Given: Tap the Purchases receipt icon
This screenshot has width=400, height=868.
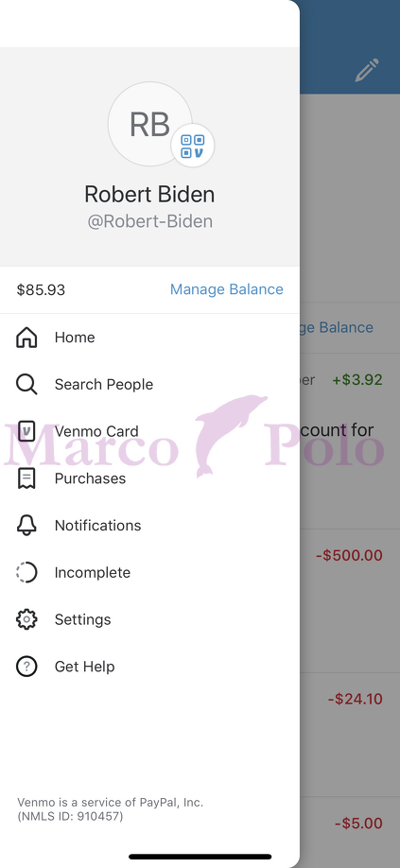Looking at the screenshot, I should [26, 478].
